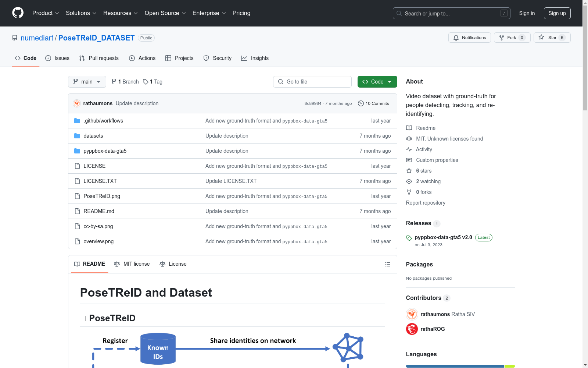Select the README tab
The image size is (588, 368).
(90, 264)
